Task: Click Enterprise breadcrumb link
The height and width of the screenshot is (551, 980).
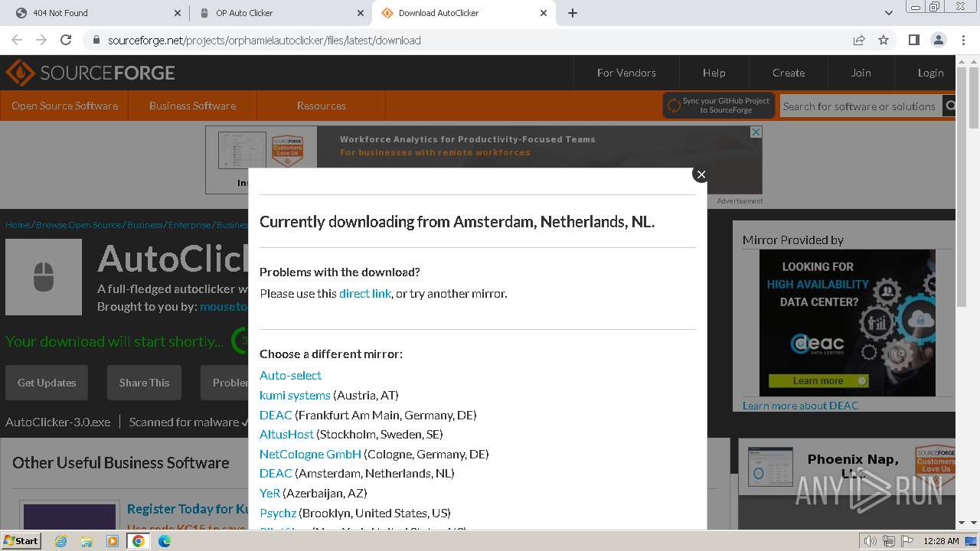Action: tap(189, 224)
